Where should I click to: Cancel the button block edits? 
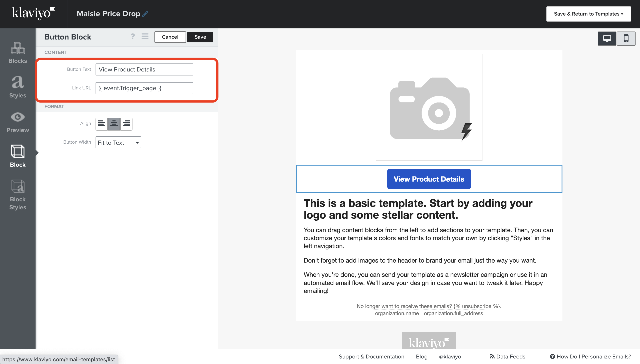coord(170,37)
